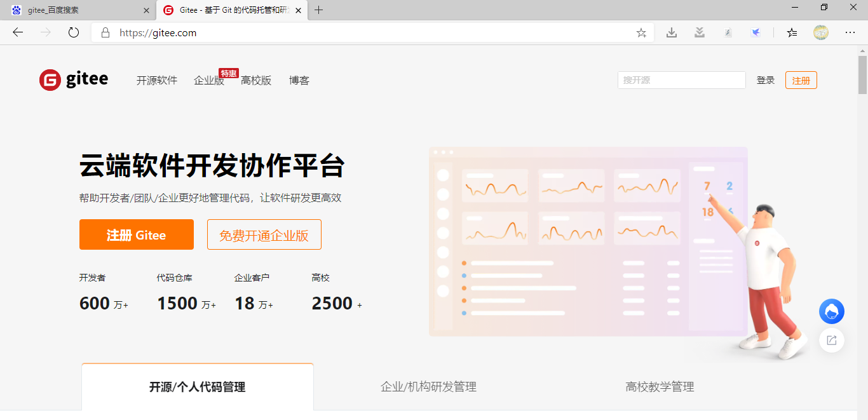Switch to 高校教学管理 tab
This screenshot has width=868, height=420.
660,386
